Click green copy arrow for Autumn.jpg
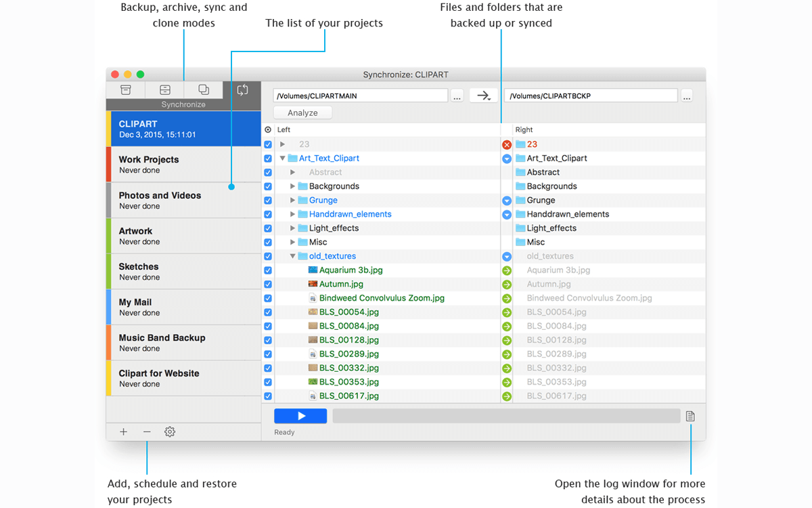The width and height of the screenshot is (812, 508). coord(507,284)
